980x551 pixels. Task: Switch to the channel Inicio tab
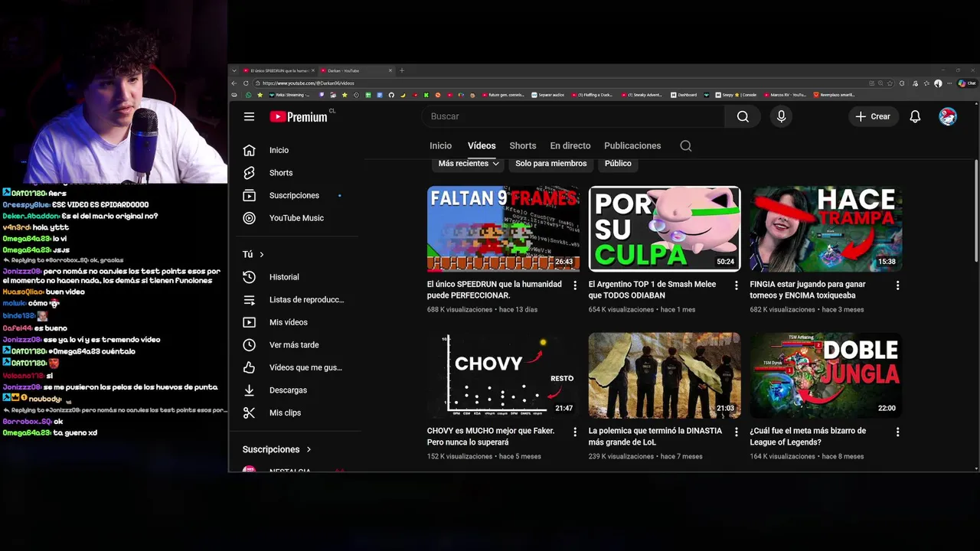tap(440, 145)
